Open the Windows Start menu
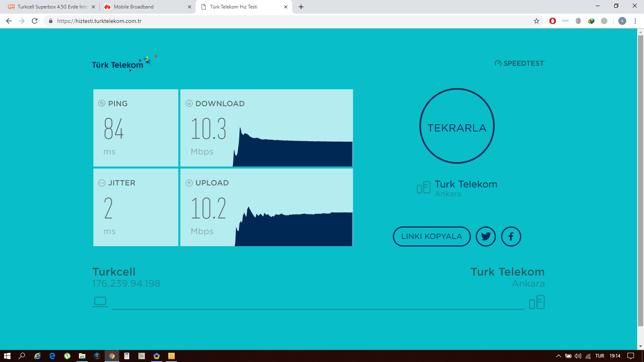The image size is (644, 362). point(7,356)
